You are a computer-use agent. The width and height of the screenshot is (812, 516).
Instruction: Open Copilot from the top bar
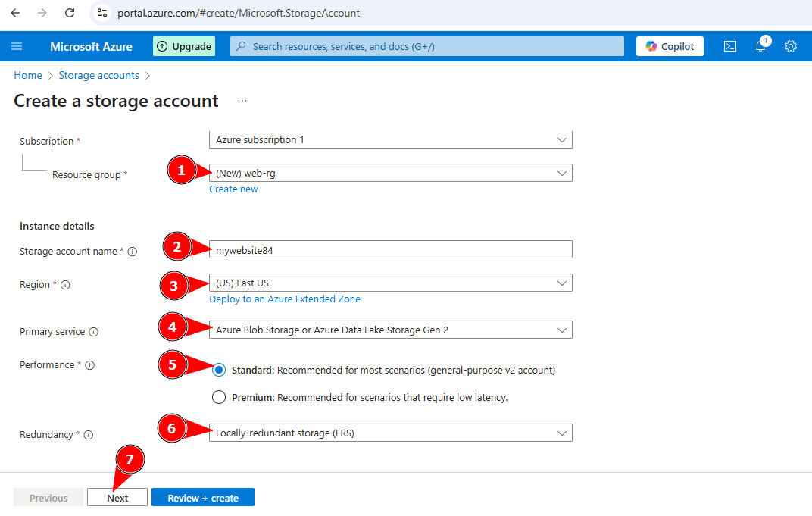coord(670,47)
